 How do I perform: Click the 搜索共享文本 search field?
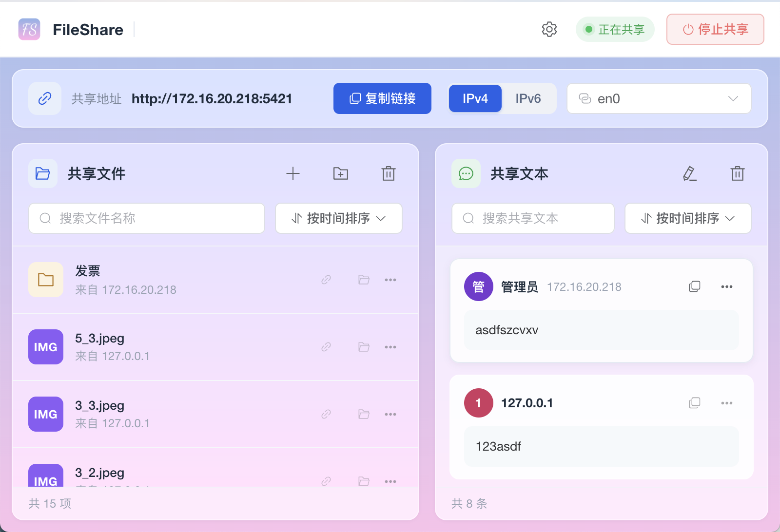(x=533, y=218)
